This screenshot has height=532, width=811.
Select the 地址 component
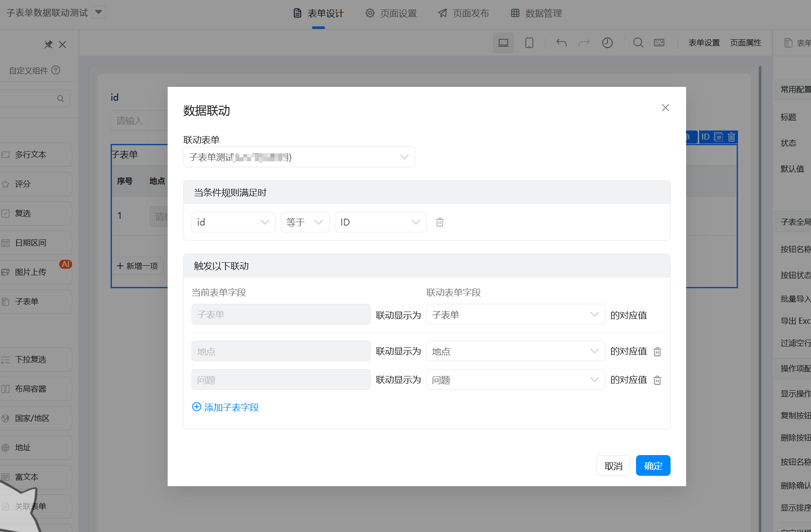pos(36,448)
